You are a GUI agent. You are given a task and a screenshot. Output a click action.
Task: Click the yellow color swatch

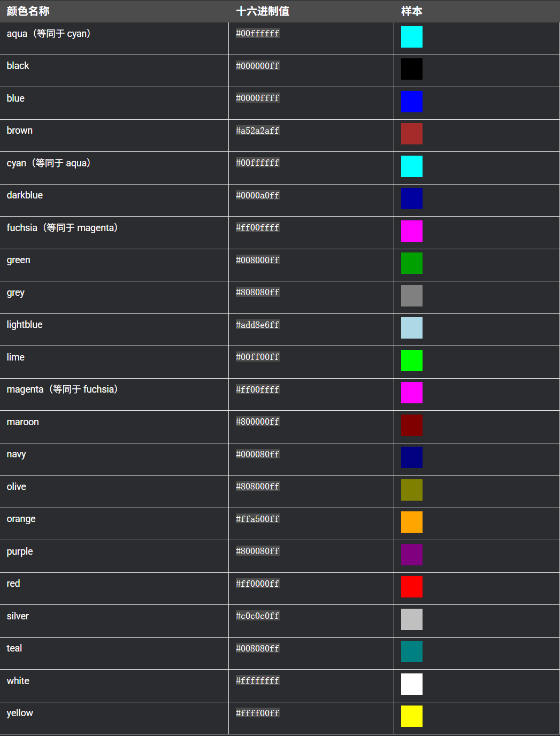point(411,716)
